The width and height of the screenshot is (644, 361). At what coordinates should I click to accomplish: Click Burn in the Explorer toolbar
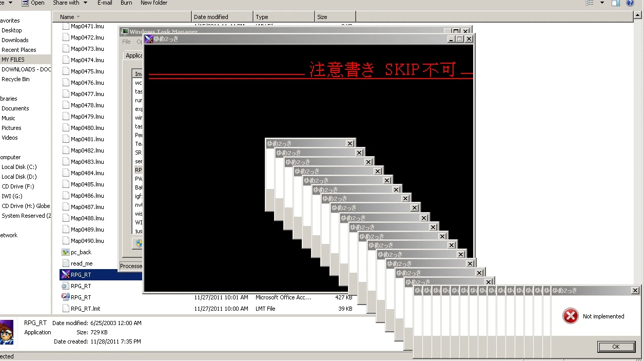126,3
